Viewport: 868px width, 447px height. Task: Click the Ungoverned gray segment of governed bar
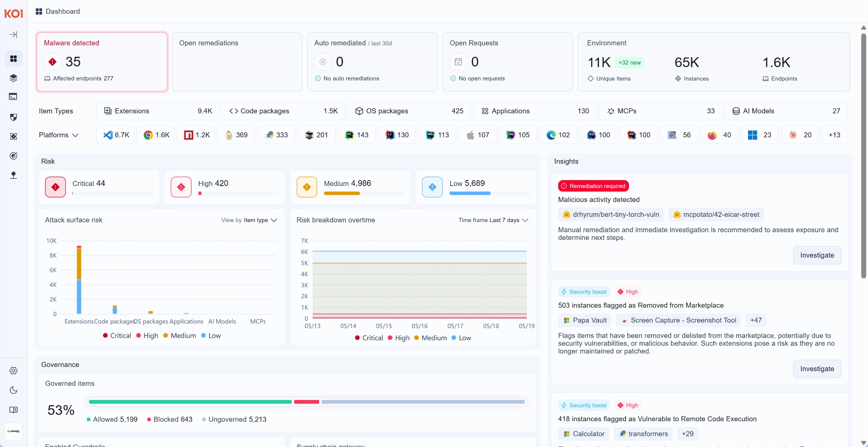click(423, 402)
